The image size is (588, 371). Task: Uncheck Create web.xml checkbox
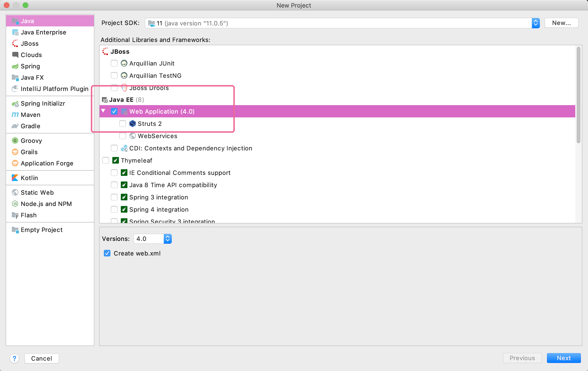tap(107, 253)
